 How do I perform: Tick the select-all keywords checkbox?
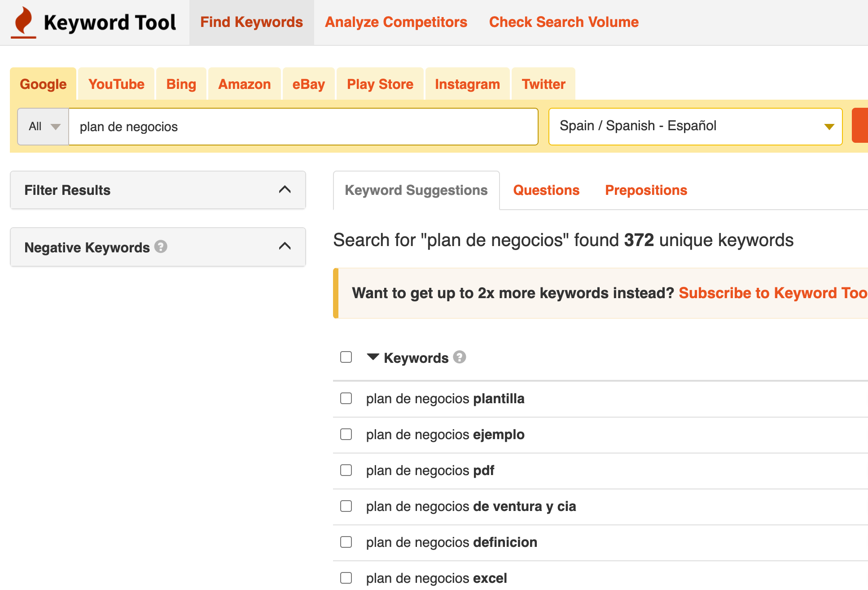coord(346,357)
